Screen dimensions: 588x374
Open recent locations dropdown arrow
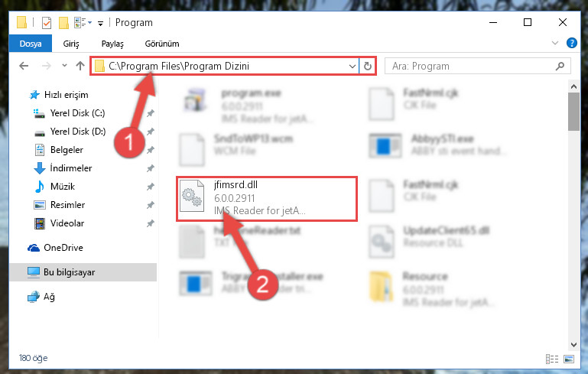[x=64, y=66]
